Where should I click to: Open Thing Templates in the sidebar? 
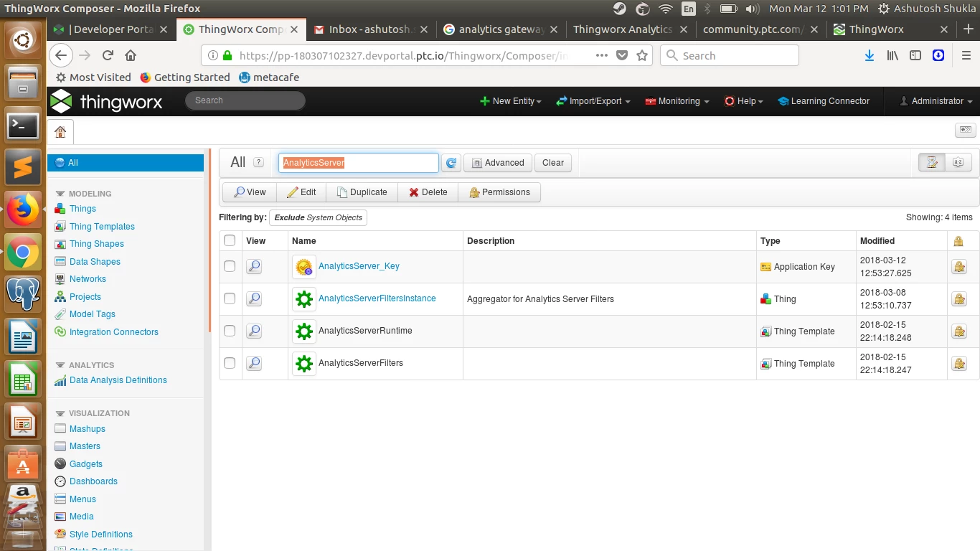(102, 227)
